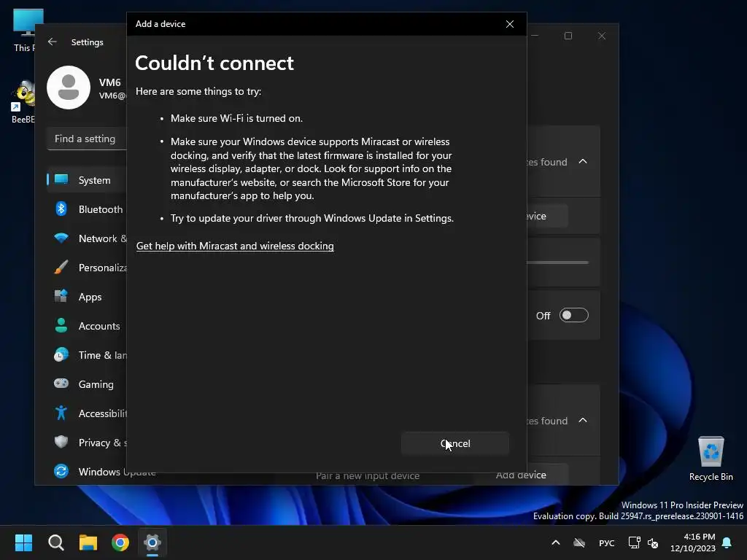Open the clock showing 4:16 PM
This screenshot has width=747, height=560.
(693, 542)
